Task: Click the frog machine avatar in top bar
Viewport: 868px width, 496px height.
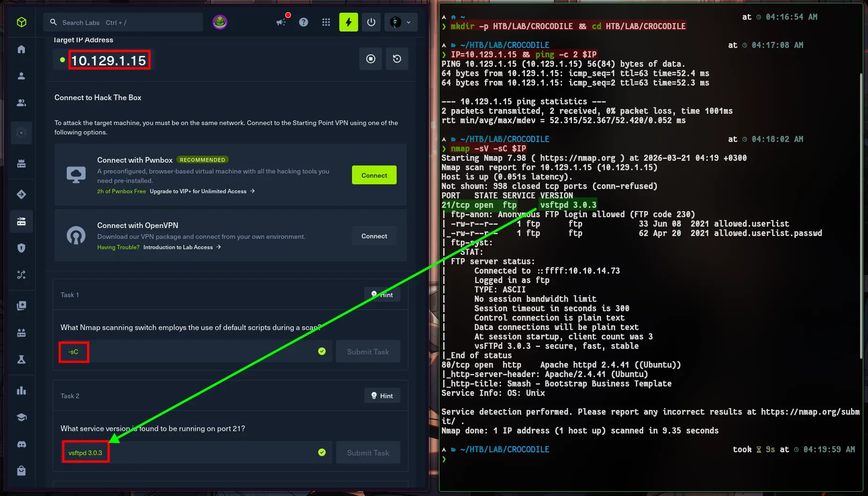Action: pyautogui.click(x=220, y=22)
